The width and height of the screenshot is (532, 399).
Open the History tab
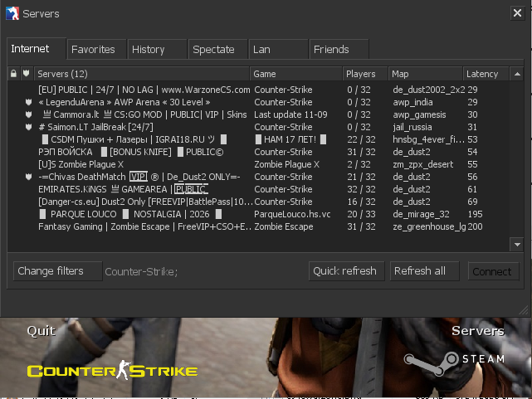[x=149, y=50]
